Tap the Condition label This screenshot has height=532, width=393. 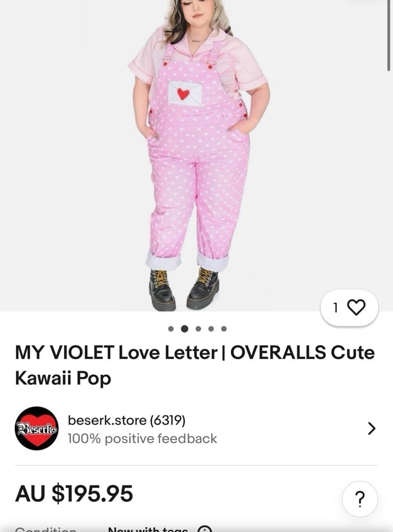pos(46,530)
